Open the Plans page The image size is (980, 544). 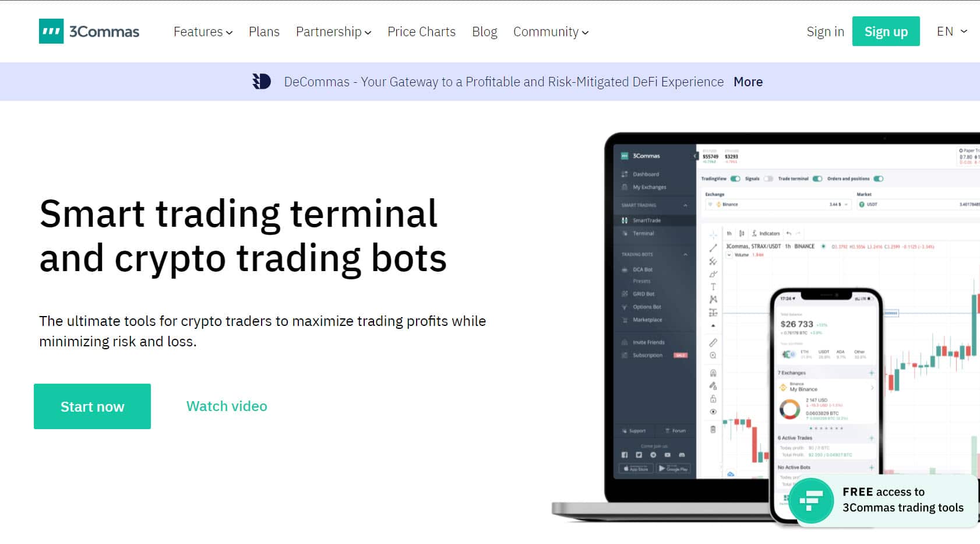coord(264,31)
